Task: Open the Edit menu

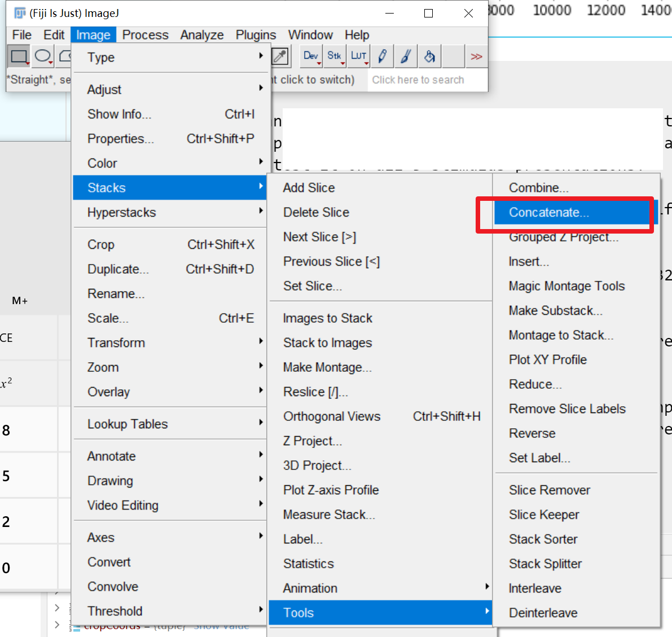Action: [x=54, y=35]
